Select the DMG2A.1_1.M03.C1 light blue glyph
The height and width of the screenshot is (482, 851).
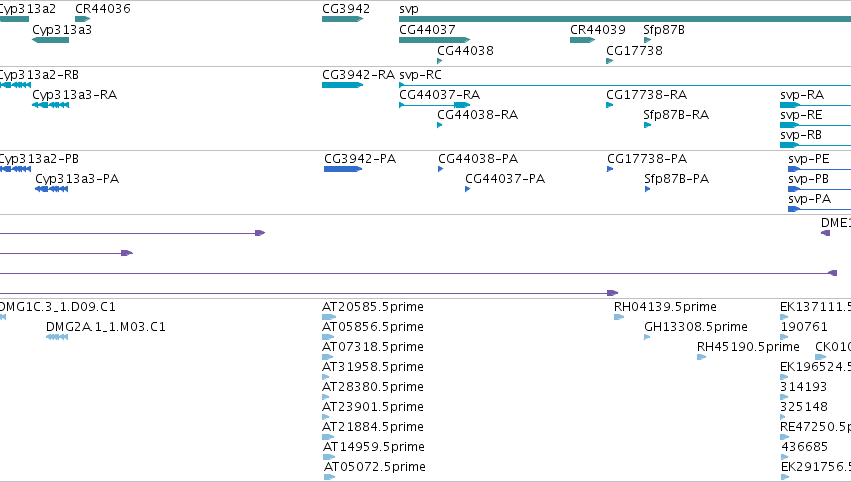(x=57, y=337)
